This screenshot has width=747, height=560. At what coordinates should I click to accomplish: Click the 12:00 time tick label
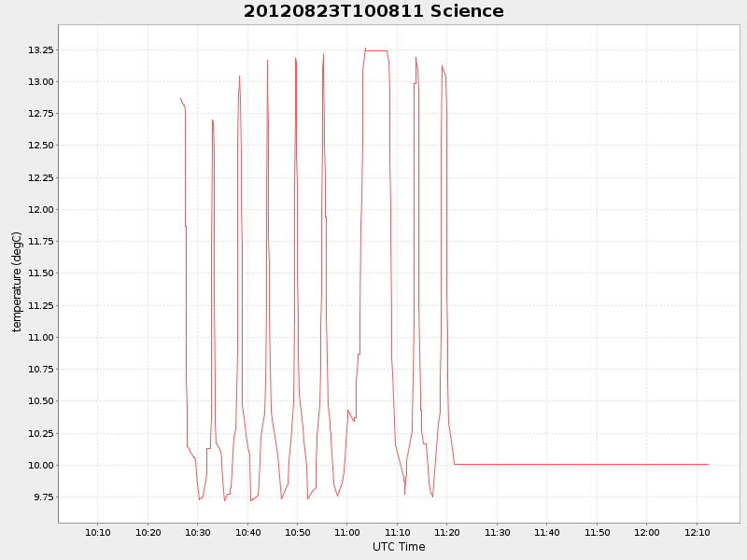tap(646, 532)
